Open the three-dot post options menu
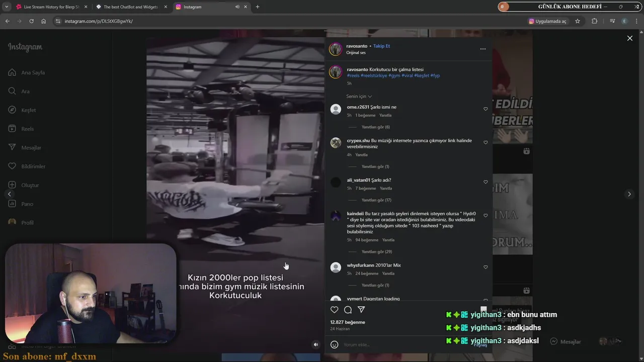644x362 pixels. (x=483, y=49)
